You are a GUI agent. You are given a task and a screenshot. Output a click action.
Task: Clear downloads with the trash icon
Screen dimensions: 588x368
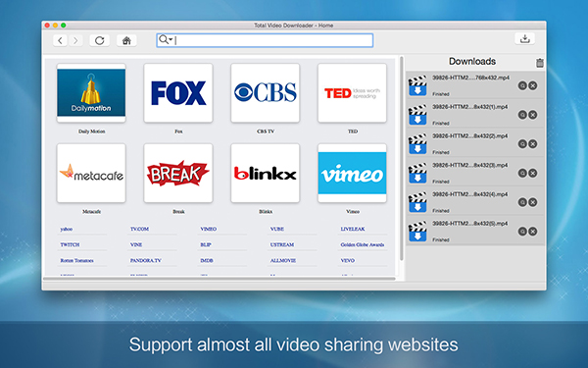pos(540,63)
